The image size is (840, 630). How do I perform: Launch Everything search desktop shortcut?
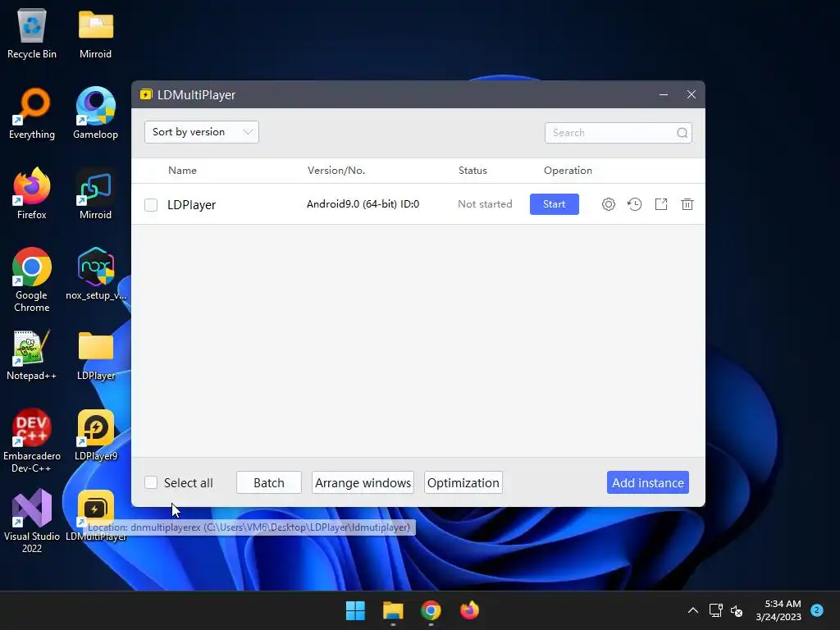tap(32, 113)
